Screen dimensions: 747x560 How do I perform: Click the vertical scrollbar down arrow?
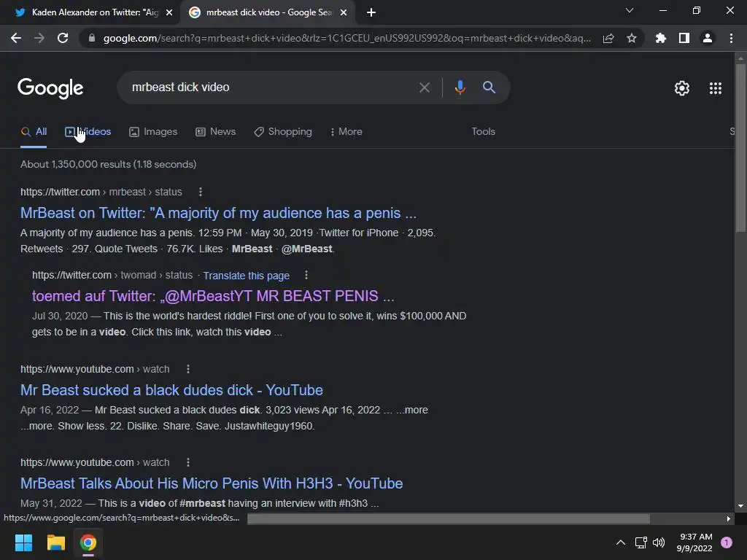pyautogui.click(x=740, y=506)
